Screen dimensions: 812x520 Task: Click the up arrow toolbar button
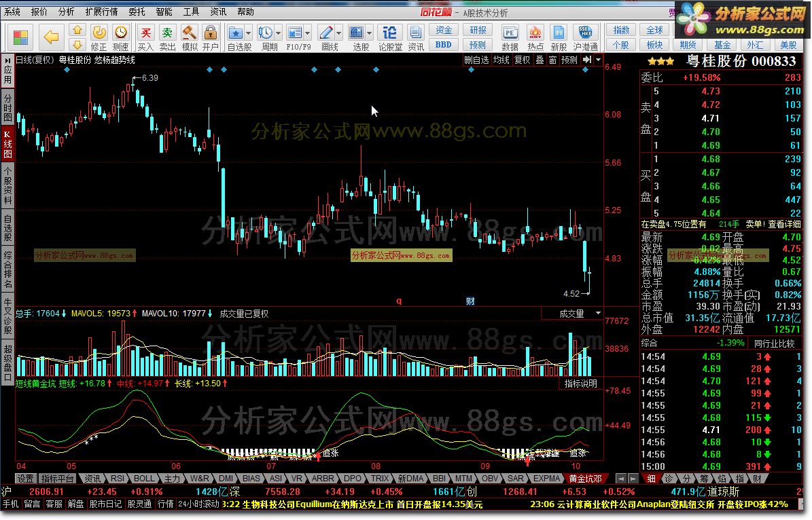click(77, 30)
